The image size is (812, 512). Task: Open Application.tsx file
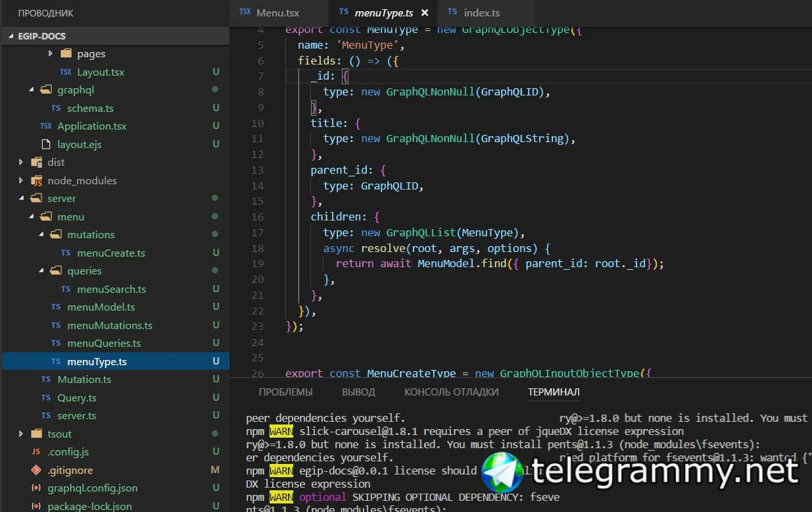(x=92, y=126)
